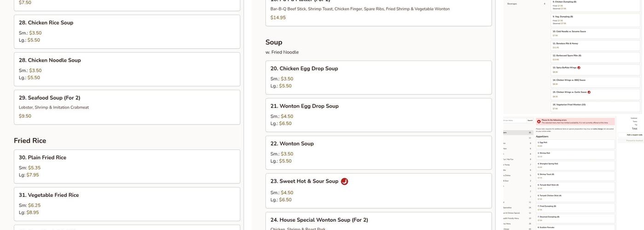Select 28. Chicken Rice Soup item

pos(127,32)
